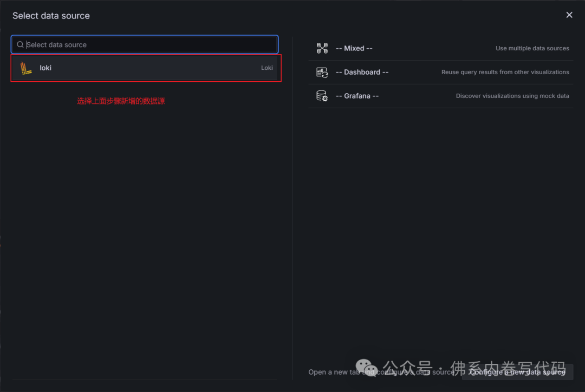The width and height of the screenshot is (585, 392).
Task: Click the Select data source search field
Action: point(145,45)
